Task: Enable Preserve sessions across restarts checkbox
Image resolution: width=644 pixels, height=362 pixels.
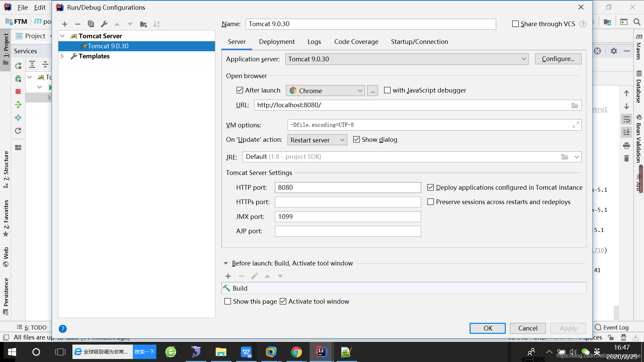Action: [x=431, y=202]
